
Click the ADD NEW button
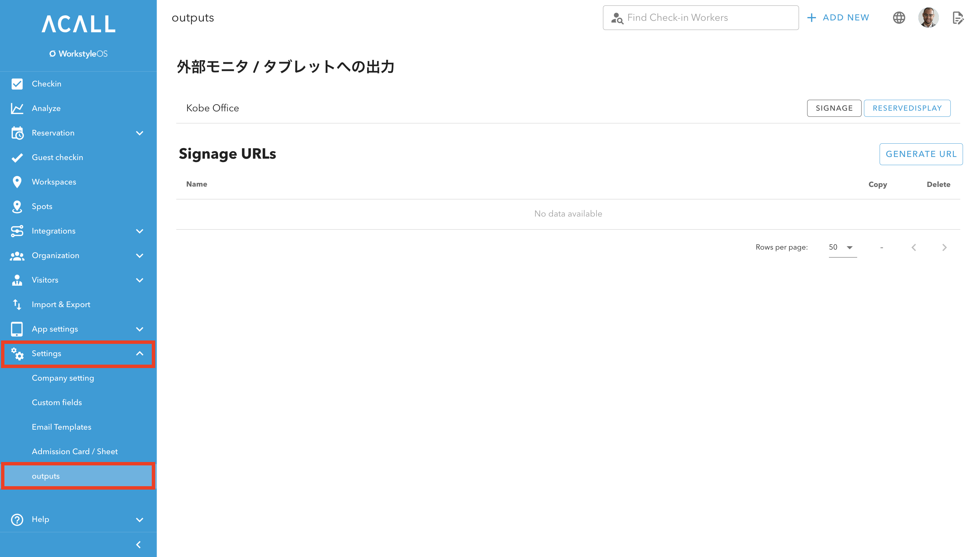coord(838,18)
